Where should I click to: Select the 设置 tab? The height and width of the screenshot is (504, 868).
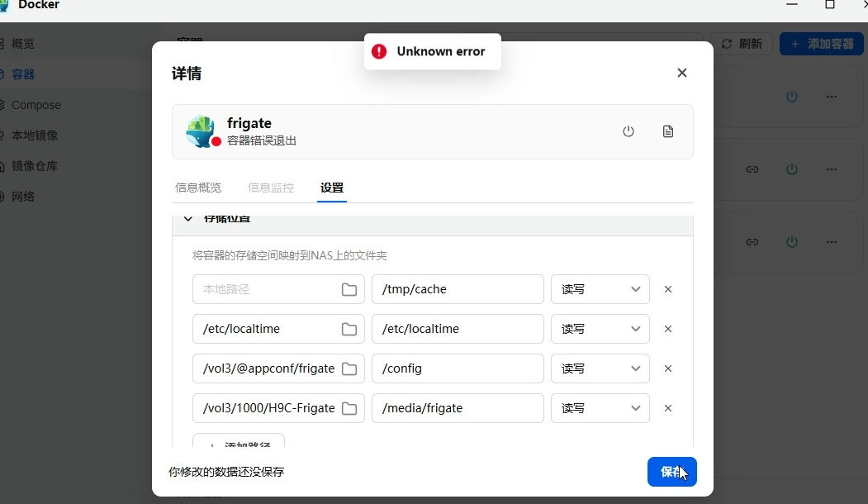point(332,188)
